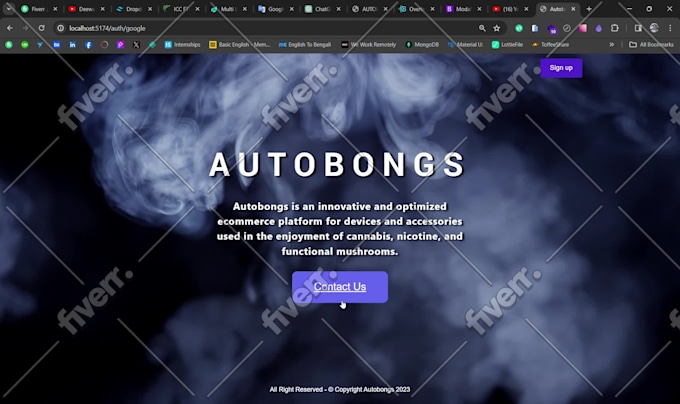Screen dimensions: 680x404
Task: Open the green circular extension icon
Action: tap(519, 28)
